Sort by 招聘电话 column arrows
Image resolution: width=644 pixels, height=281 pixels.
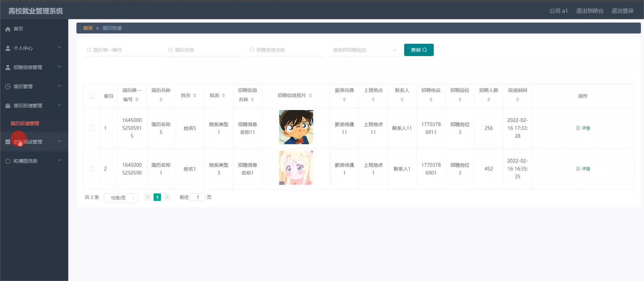point(431,100)
